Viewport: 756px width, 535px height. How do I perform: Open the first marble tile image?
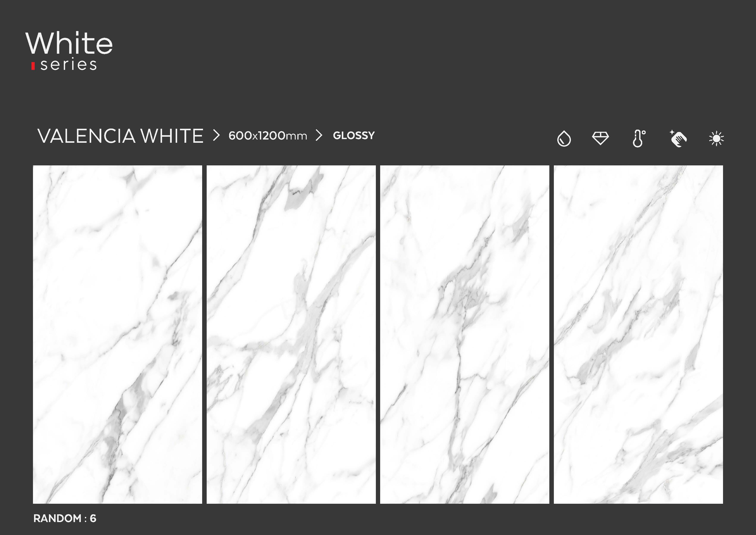pyautogui.click(x=117, y=334)
